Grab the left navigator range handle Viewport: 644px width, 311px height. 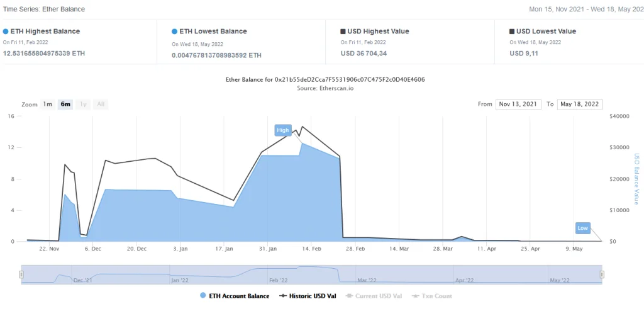(x=22, y=274)
